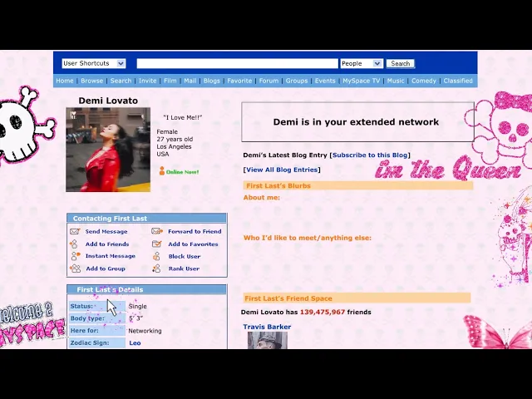Click the Status value "Single"
532x399 pixels.
coord(138,306)
